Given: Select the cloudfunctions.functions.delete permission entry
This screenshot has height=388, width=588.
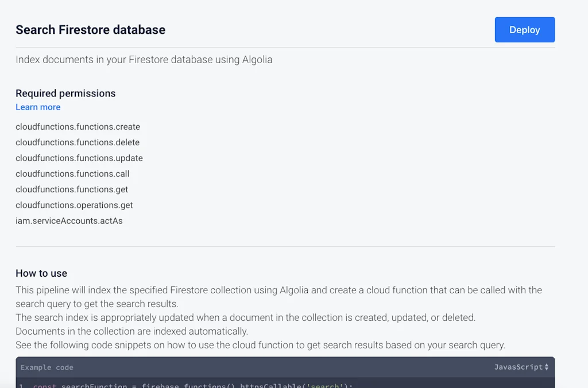Looking at the screenshot, I should 78,142.
